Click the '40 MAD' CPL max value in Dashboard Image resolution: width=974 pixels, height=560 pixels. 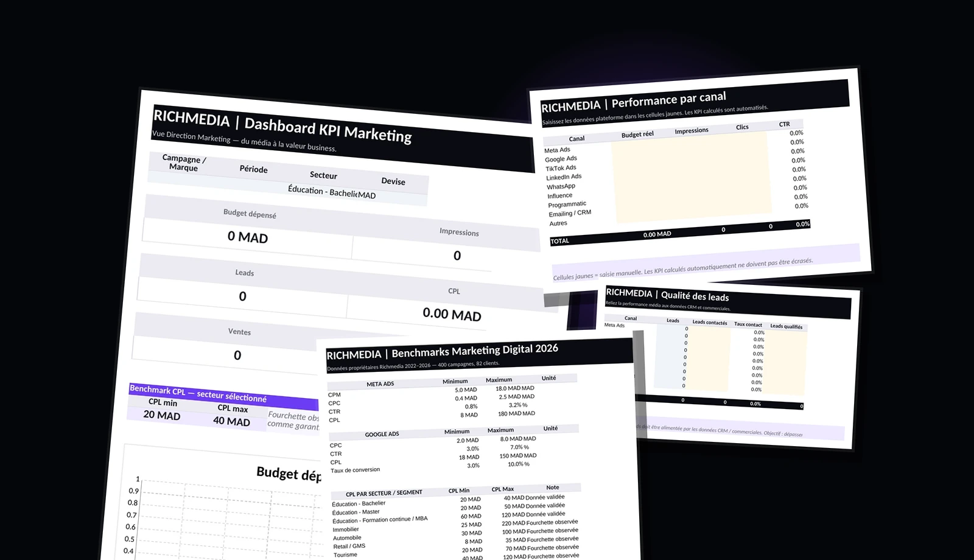(x=231, y=421)
